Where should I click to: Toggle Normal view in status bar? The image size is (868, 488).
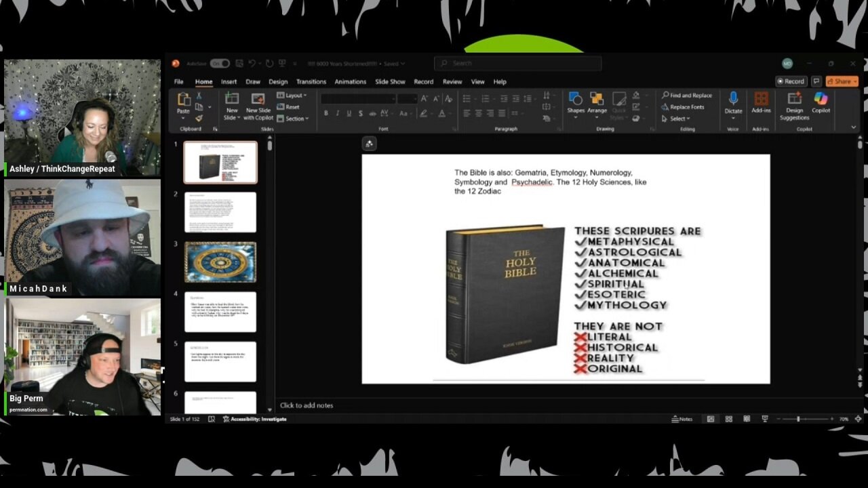click(711, 420)
